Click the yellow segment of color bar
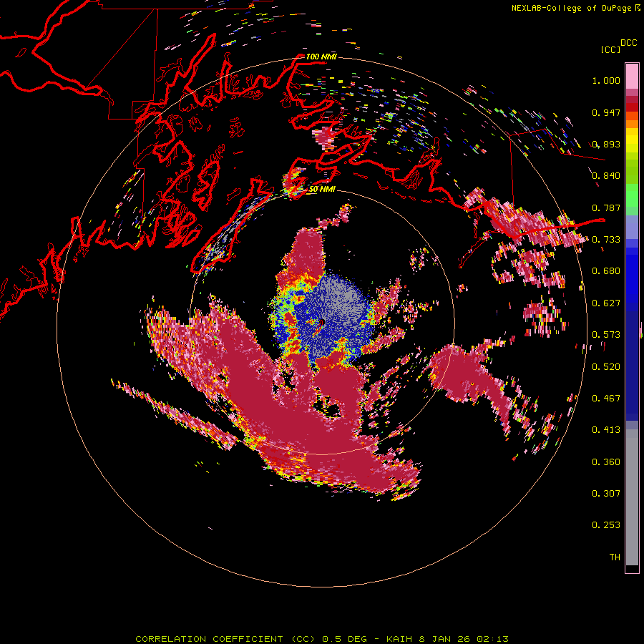644x644 pixels. pos(632,140)
